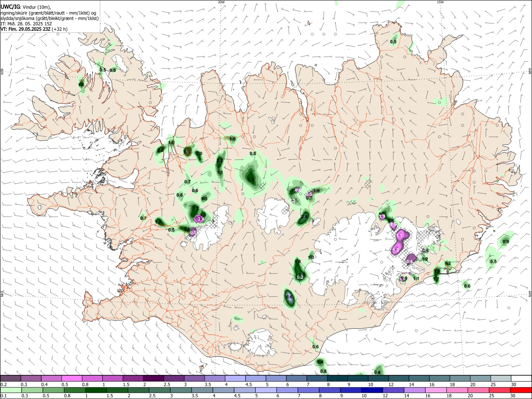Click the darkest purple 2 mm snow legend swatch
This screenshot has width=532, height=399.
tap(153, 378)
